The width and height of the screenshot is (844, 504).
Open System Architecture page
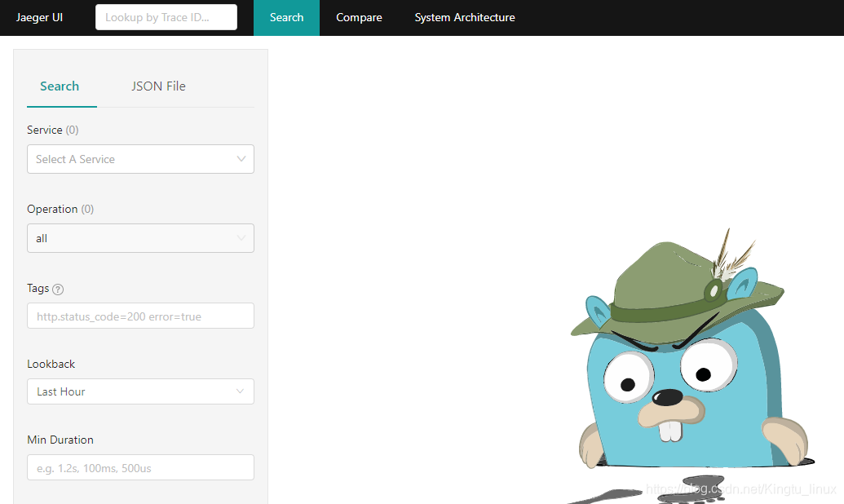coord(465,18)
